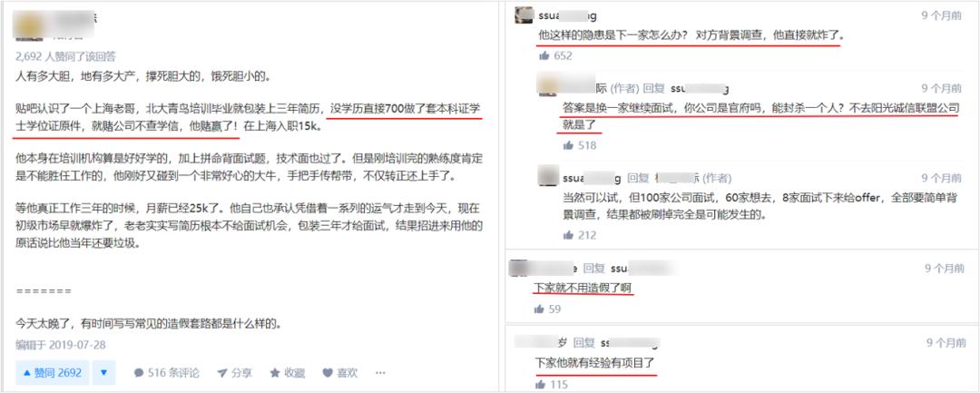Click the 收藏 star icon

point(274,373)
